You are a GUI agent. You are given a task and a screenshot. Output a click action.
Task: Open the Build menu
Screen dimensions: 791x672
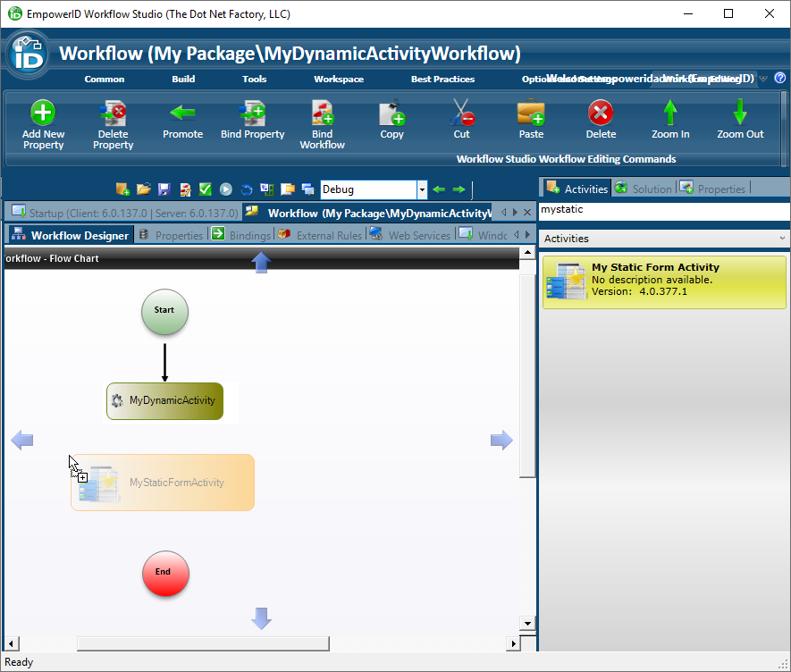pyautogui.click(x=182, y=79)
